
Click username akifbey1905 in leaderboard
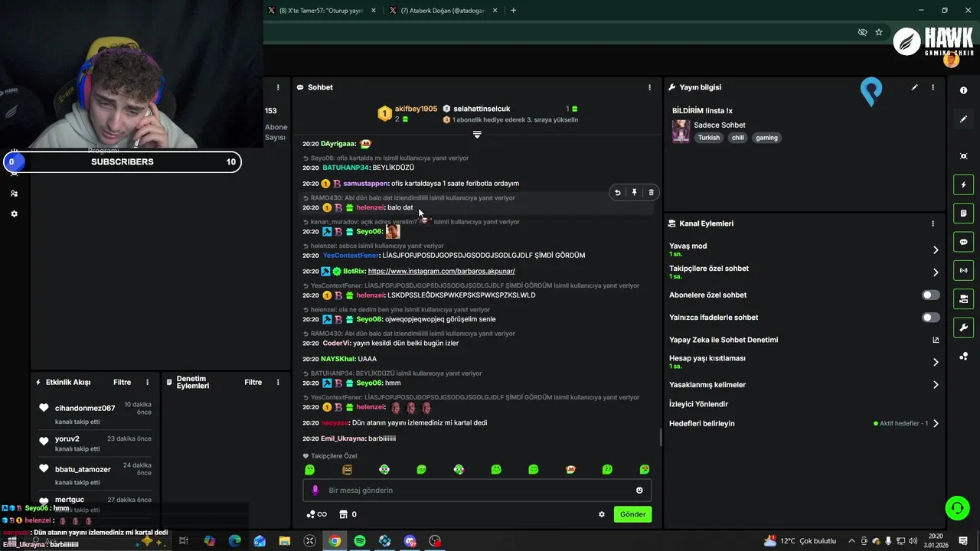(x=416, y=109)
